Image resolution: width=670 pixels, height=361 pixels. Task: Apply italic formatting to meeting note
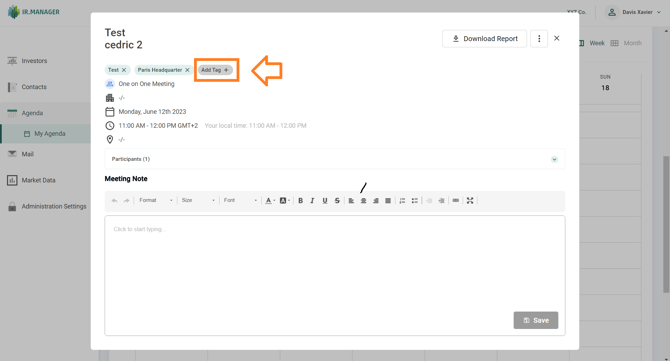312,200
